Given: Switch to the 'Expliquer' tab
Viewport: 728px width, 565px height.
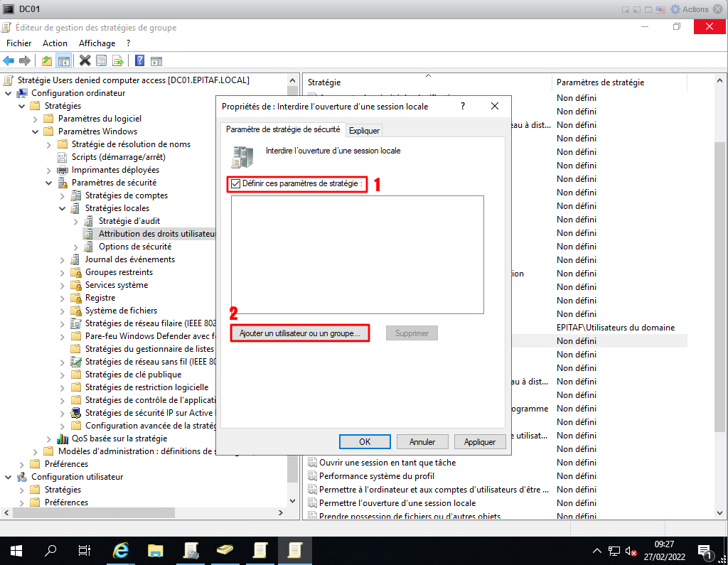Looking at the screenshot, I should point(365,131).
